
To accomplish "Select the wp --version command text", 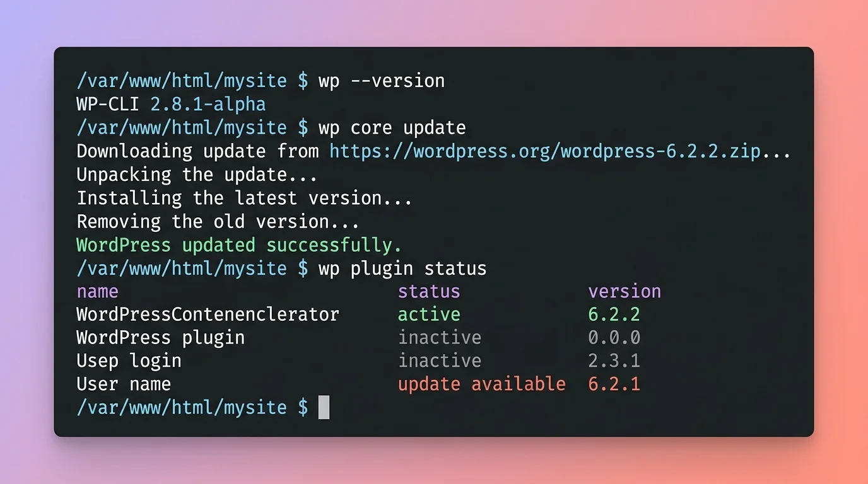I will coord(382,80).
